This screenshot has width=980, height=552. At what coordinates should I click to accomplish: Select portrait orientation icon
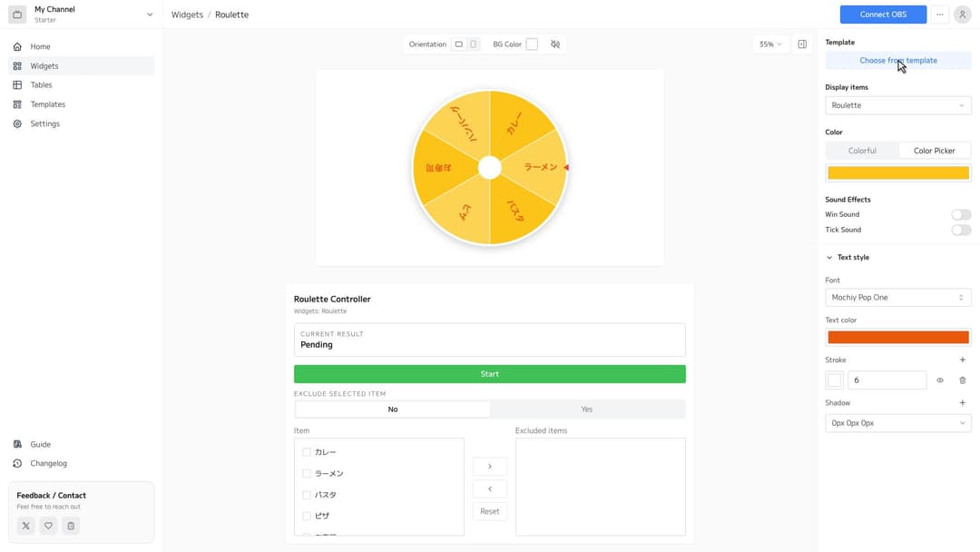[x=474, y=44]
